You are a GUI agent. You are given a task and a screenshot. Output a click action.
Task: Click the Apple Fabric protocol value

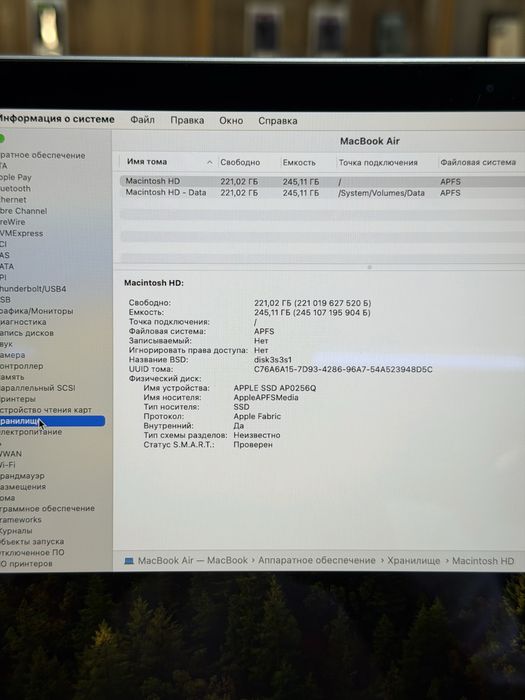257,416
